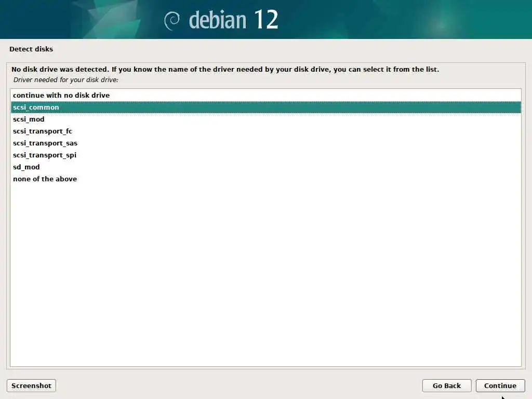Choose scsi_transport_spi in the list

click(265, 155)
